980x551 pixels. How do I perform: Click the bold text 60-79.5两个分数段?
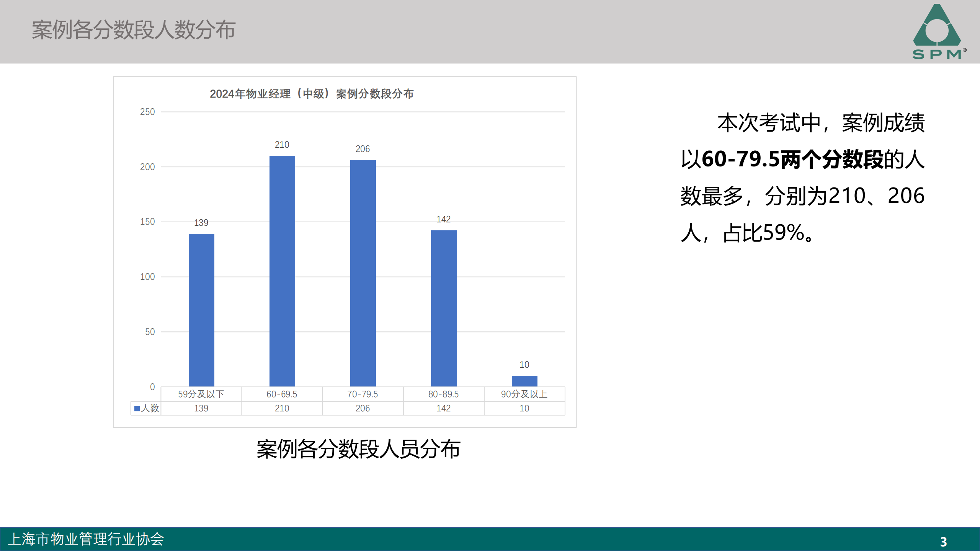click(x=792, y=159)
